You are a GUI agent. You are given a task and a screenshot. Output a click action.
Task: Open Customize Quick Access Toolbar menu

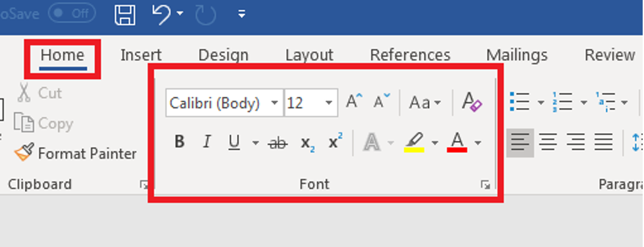(x=242, y=14)
